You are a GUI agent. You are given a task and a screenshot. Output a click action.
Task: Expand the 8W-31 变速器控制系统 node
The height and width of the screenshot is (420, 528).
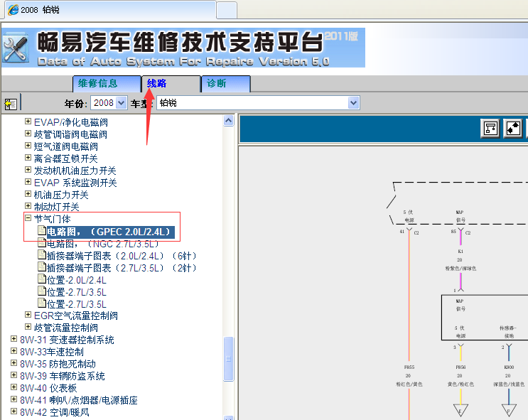(14, 339)
